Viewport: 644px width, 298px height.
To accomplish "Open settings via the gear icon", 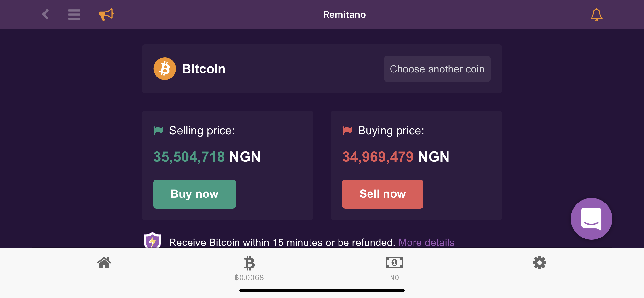I will point(540,263).
